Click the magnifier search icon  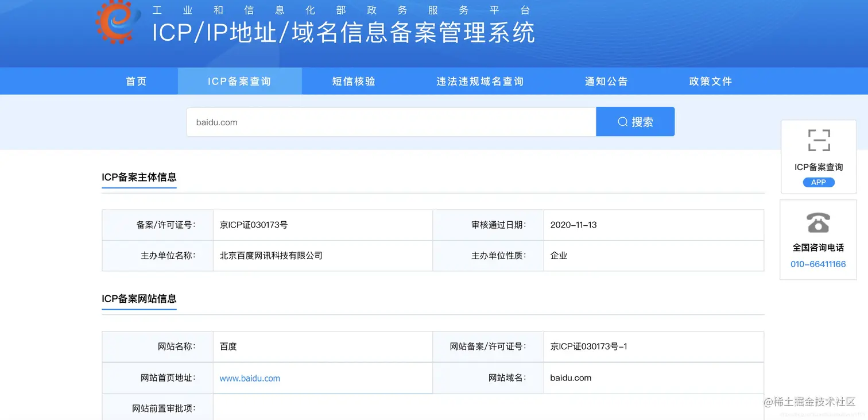tap(622, 121)
